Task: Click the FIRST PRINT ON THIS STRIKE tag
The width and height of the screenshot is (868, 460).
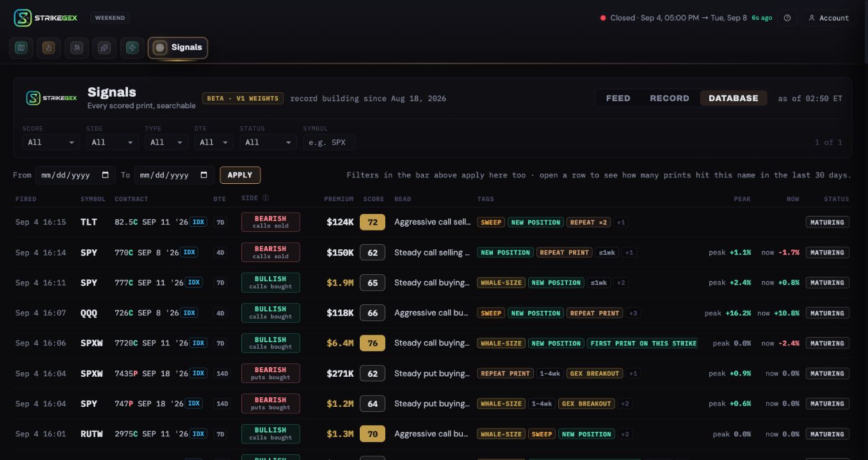Action: (x=643, y=343)
